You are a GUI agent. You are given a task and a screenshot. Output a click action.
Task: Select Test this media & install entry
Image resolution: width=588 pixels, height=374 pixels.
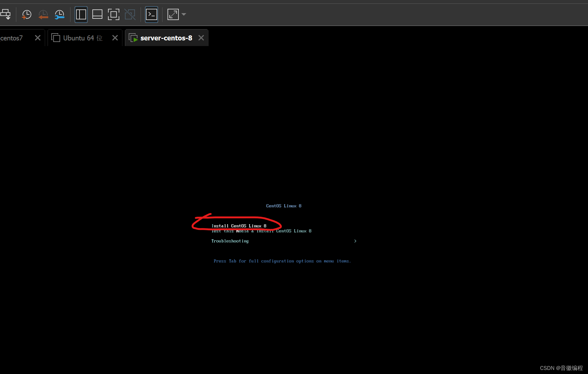pyautogui.click(x=261, y=231)
